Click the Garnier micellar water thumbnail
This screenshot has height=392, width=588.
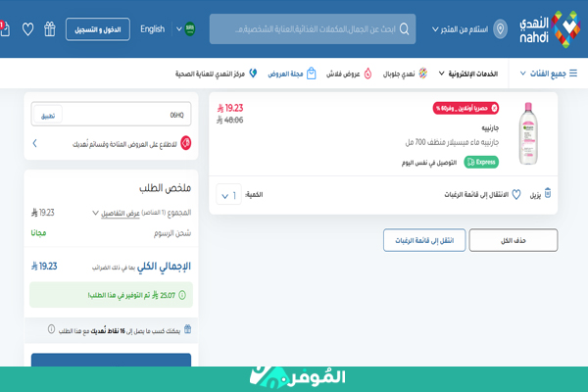tap(528, 133)
